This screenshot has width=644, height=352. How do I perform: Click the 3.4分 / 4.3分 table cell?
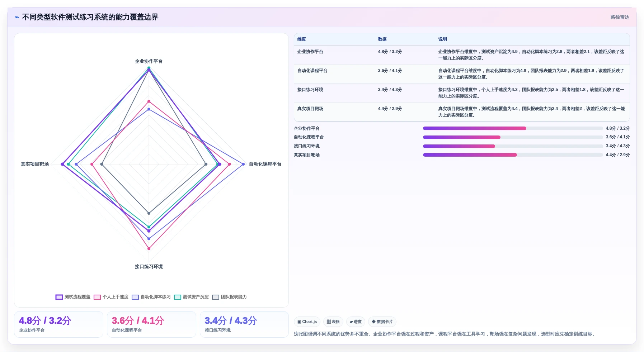click(405, 93)
